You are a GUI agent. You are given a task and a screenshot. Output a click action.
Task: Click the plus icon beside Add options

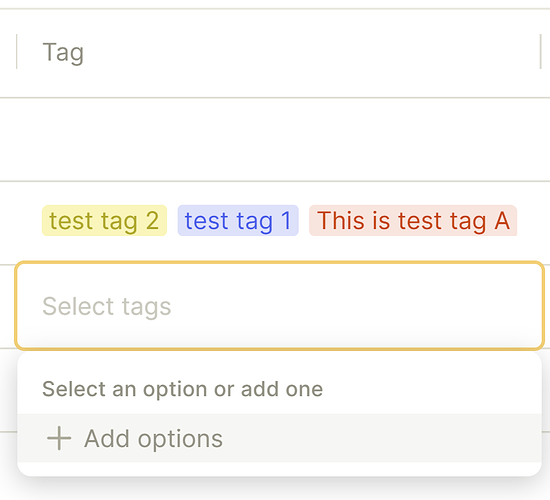coord(59,438)
